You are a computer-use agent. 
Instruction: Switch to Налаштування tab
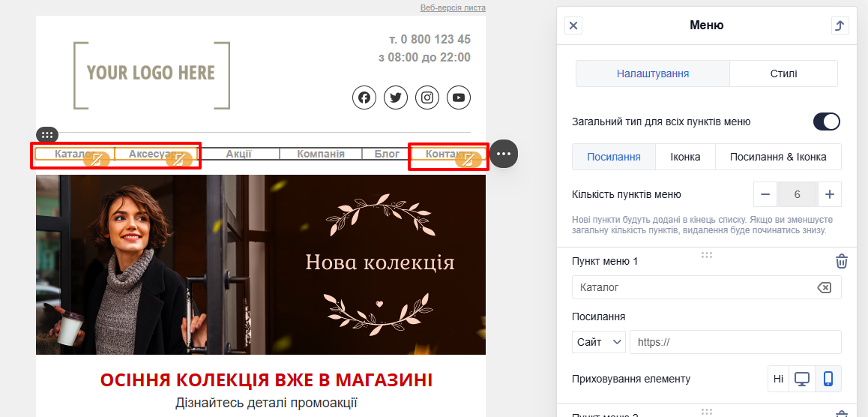pos(653,73)
